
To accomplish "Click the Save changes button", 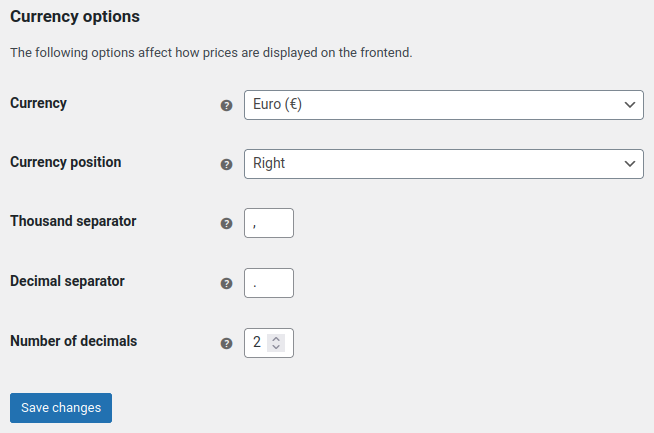I will click(x=61, y=408).
